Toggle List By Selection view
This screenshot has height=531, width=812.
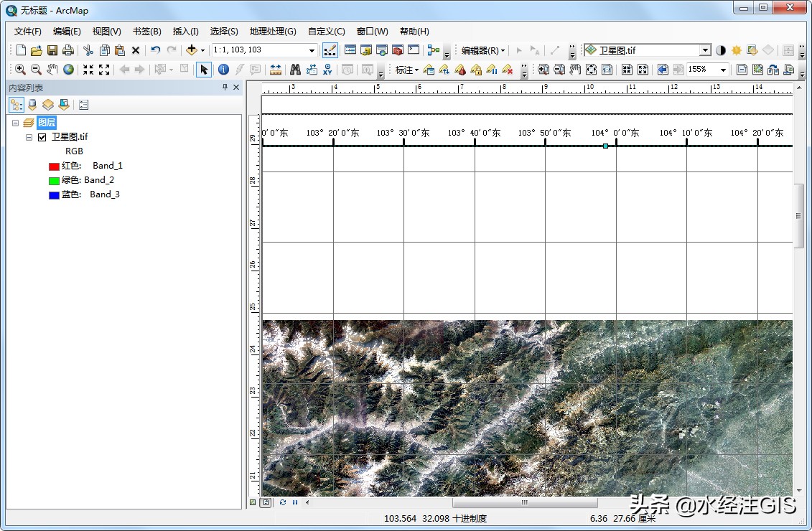point(64,105)
